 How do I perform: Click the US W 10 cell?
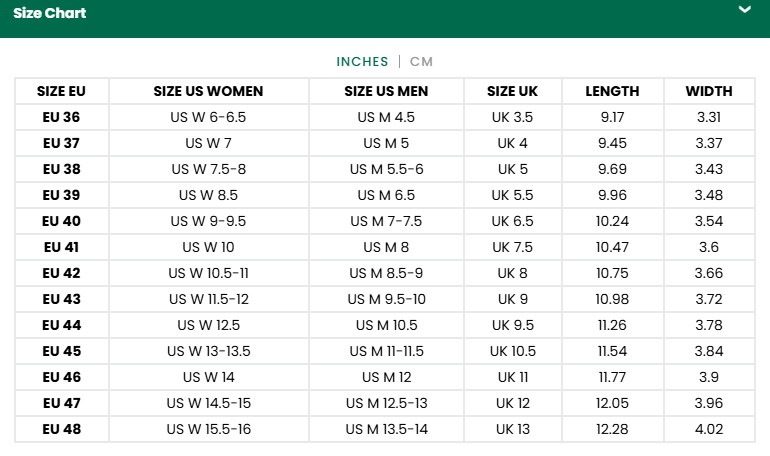208,247
